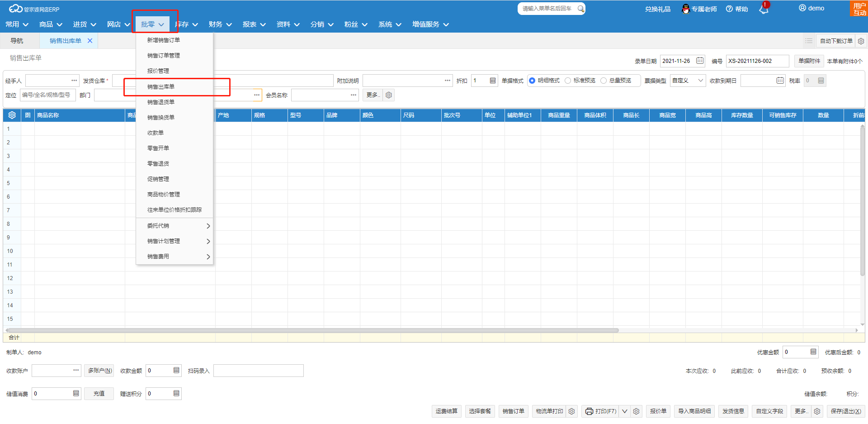Screen dimensions: 868x424
Task: Open the print options dropdown arrow
Action: 625,411
